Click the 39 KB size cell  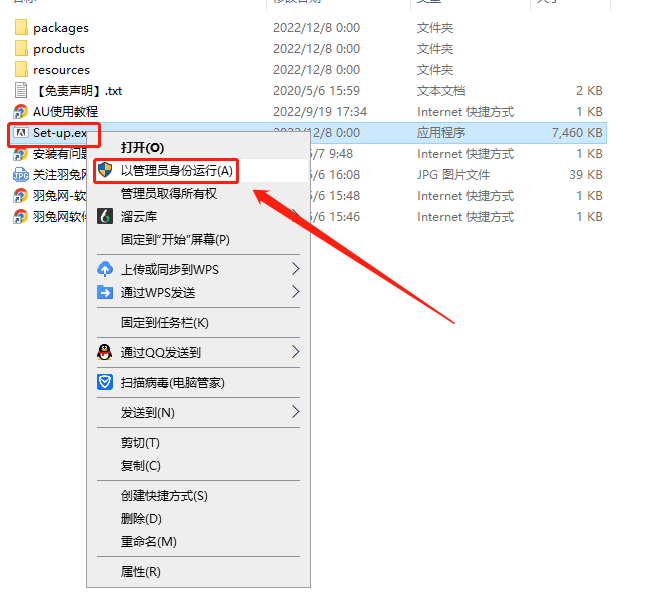(586, 174)
